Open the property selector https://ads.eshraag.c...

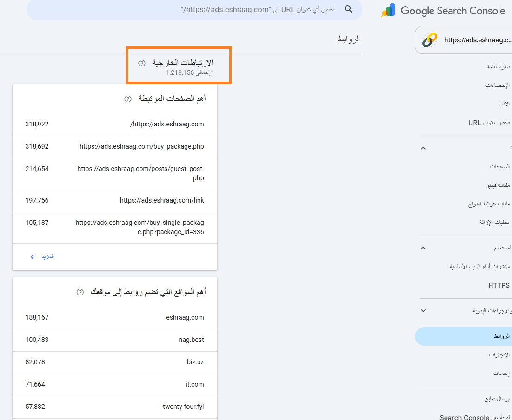[464, 40]
